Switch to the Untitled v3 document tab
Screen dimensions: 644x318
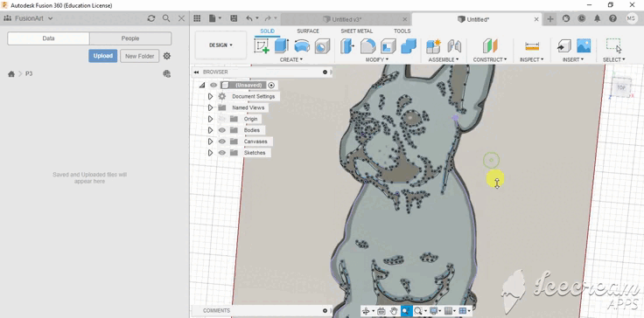point(346,19)
